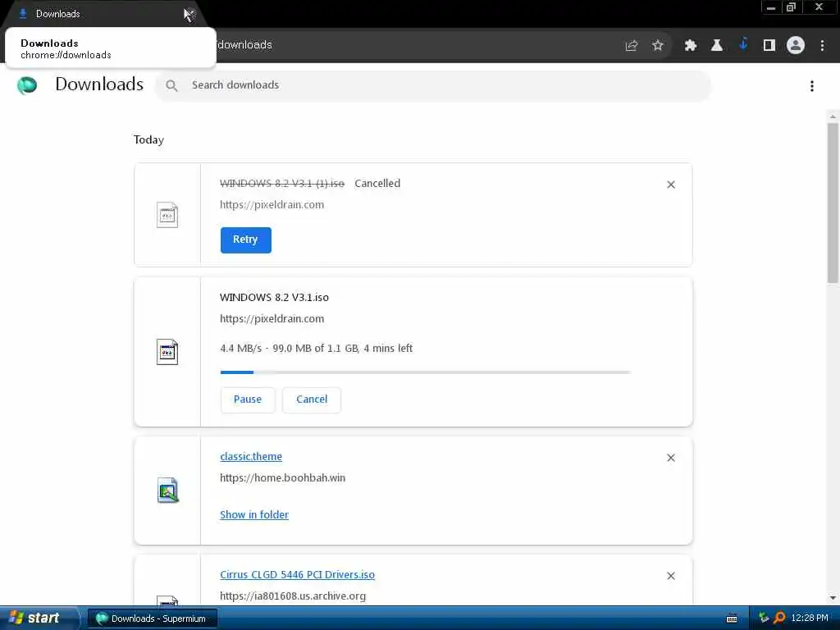Click the scrollbar down arrow
This screenshot has height=630, width=840.
(833, 598)
